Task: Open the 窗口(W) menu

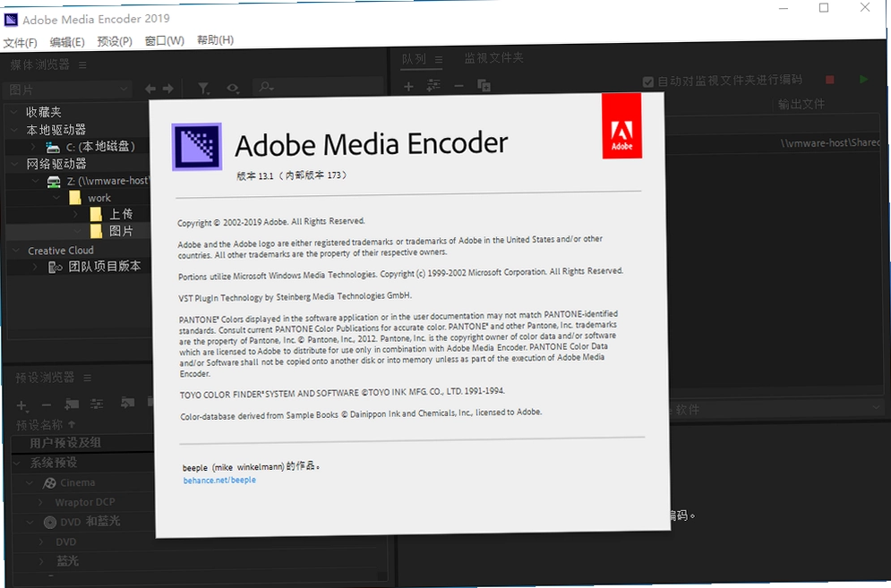Action: [164, 41]
